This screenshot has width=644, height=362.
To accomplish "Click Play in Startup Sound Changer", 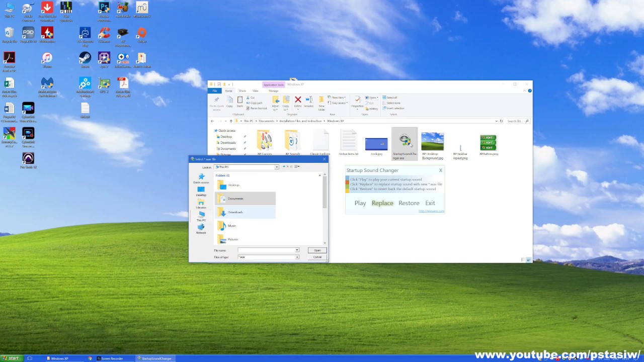I will (360, 203).
